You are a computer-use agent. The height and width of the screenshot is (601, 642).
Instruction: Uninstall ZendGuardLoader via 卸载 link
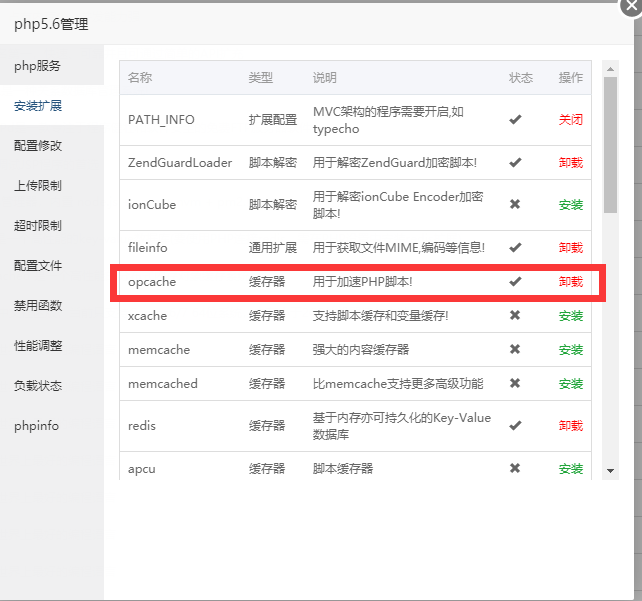pos(571,163)
